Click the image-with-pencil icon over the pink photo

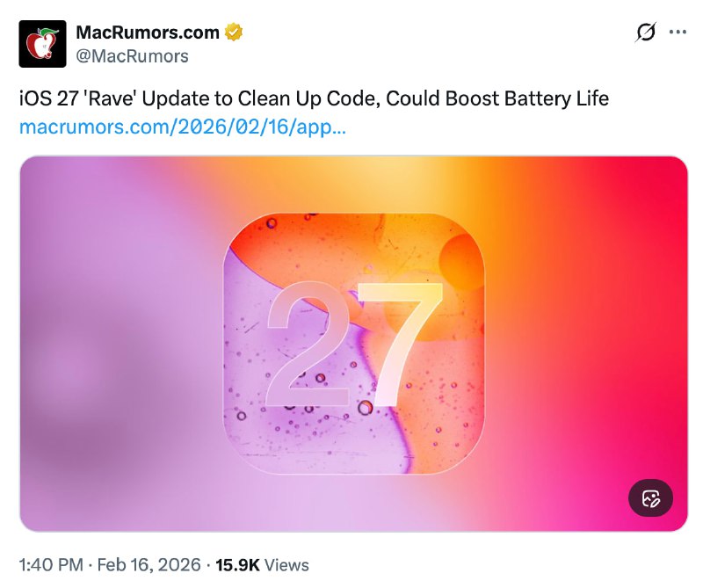click(649, 498)
